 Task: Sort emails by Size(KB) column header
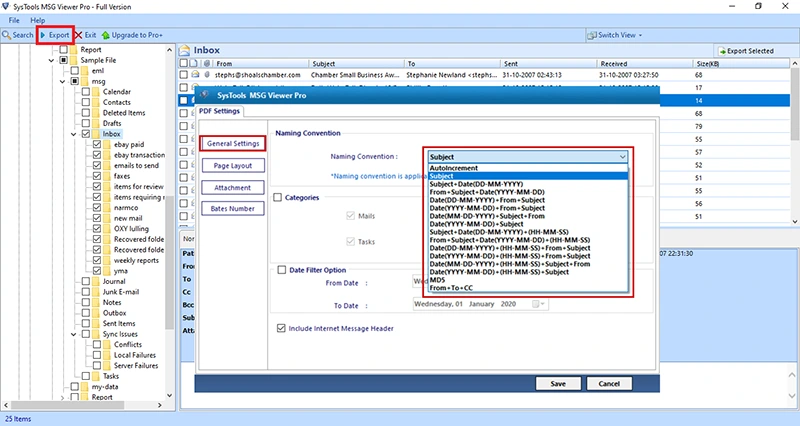click(x=741, y=64)
